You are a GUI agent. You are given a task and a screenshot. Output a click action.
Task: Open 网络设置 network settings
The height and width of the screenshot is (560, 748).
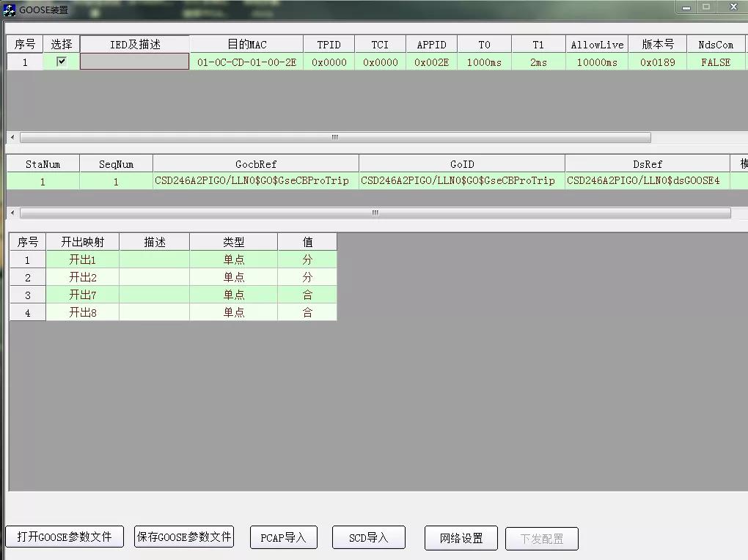pos(461,538)
